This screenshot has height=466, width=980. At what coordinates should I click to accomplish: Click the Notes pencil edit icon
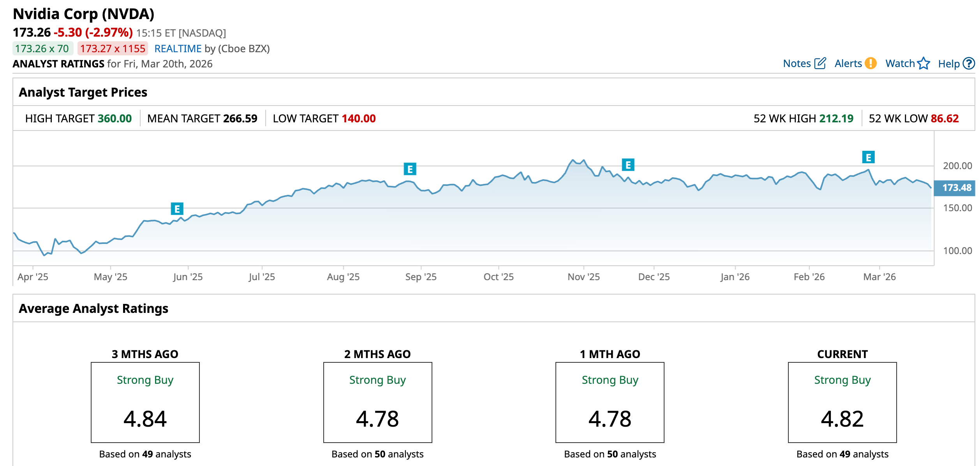pyautogui.click(x=820, y=64)
